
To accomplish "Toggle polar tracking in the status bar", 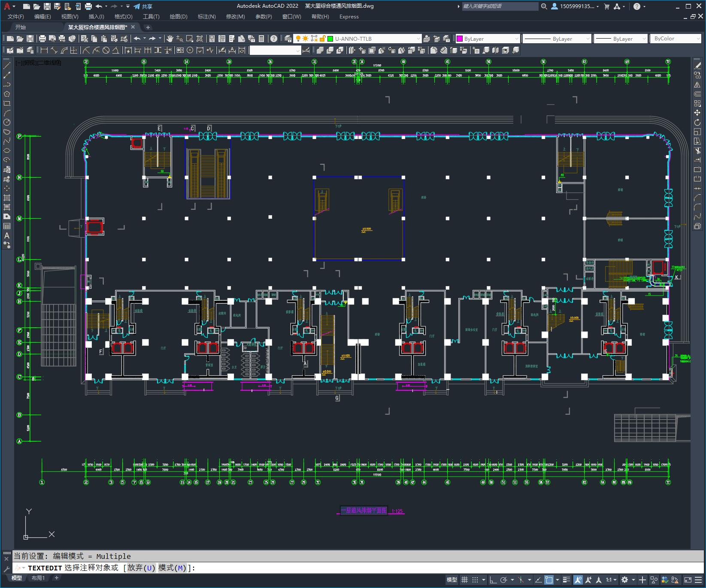I will click(504, 580).
